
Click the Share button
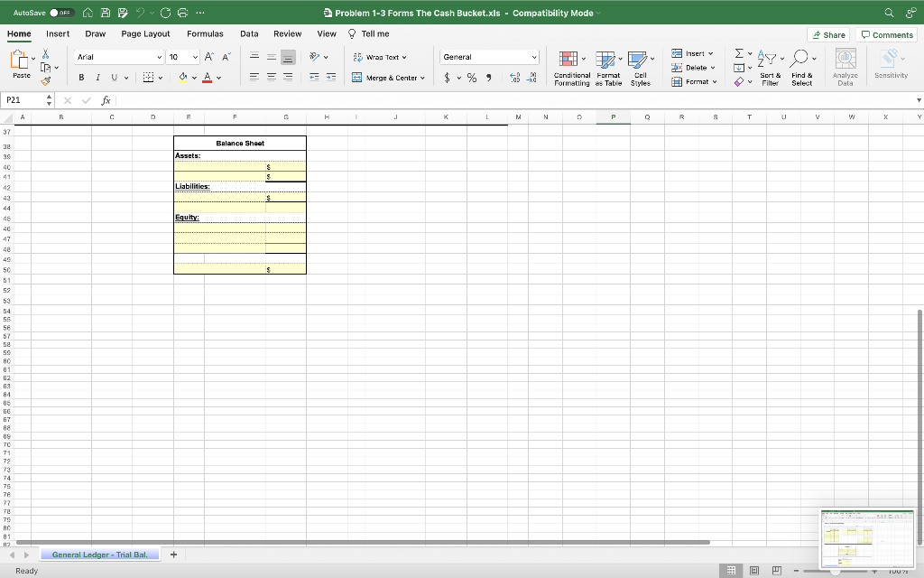pos(827,34)
